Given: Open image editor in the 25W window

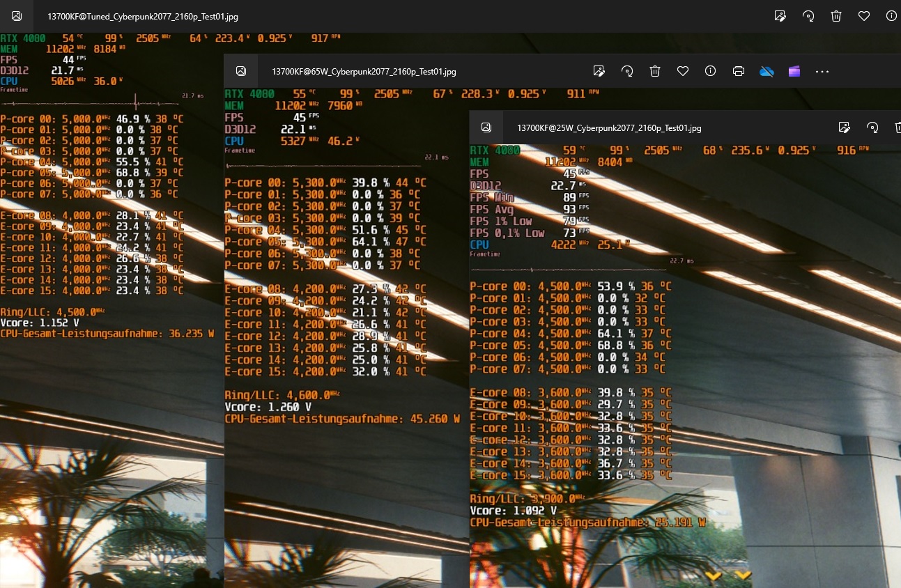Looking at the screenshot, I should click(x=845, y=127).
